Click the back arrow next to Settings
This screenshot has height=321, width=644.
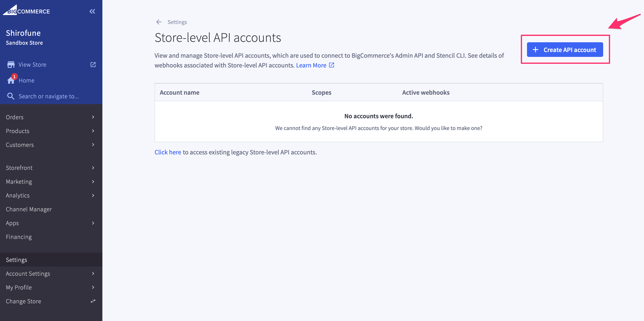[x=159, y=22]
